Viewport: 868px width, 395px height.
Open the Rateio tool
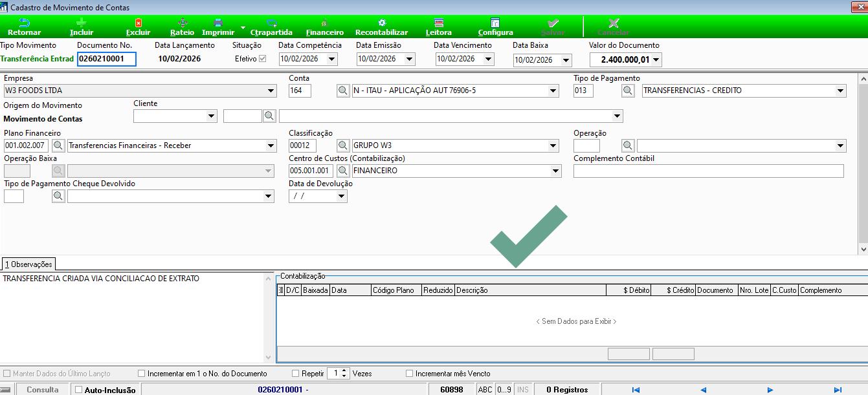(182, 27)
